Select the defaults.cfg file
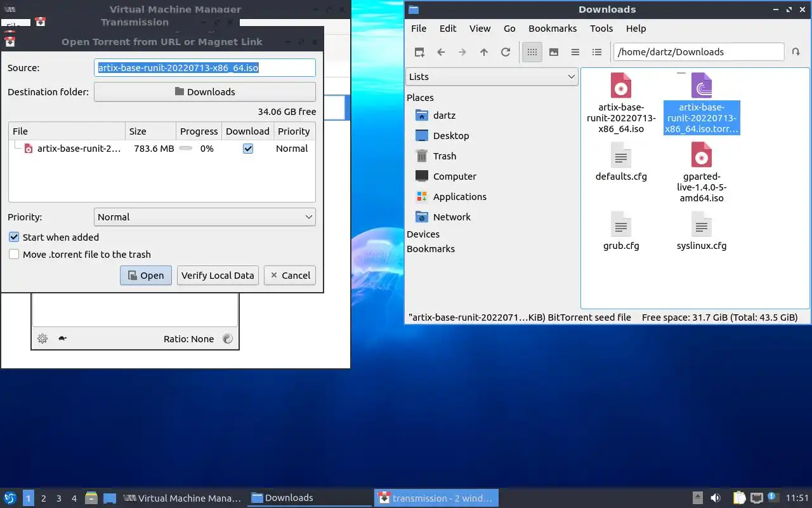 point(621,161)
